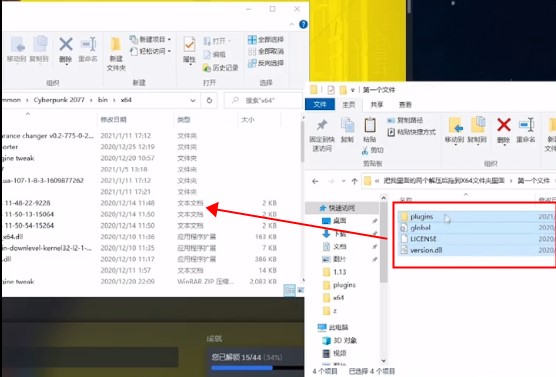Click Select All icon in left ribbon
Viewport: 556px width, 377px height.
click(252, 39)
